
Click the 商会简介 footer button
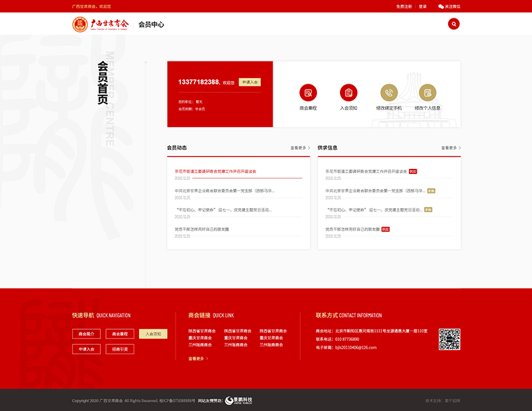coord(86,334)
